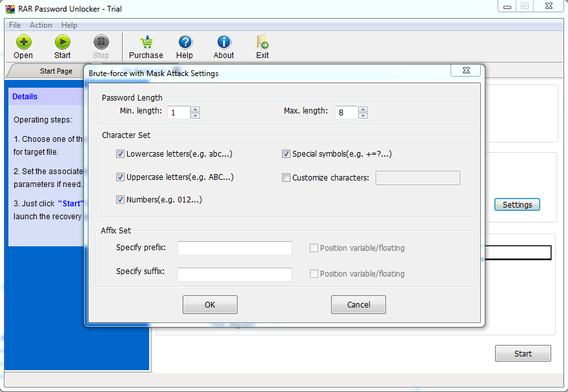Click the Max. length value field

click(347, 113)
